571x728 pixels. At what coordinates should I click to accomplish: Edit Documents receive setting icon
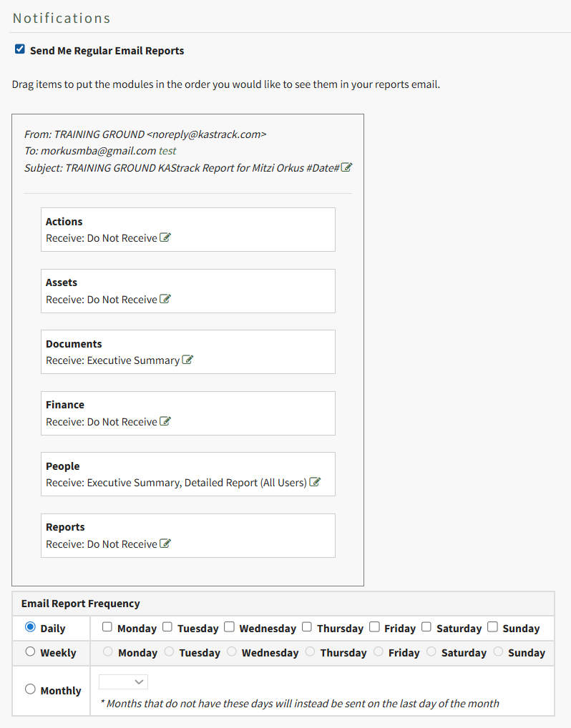[187, 360]
